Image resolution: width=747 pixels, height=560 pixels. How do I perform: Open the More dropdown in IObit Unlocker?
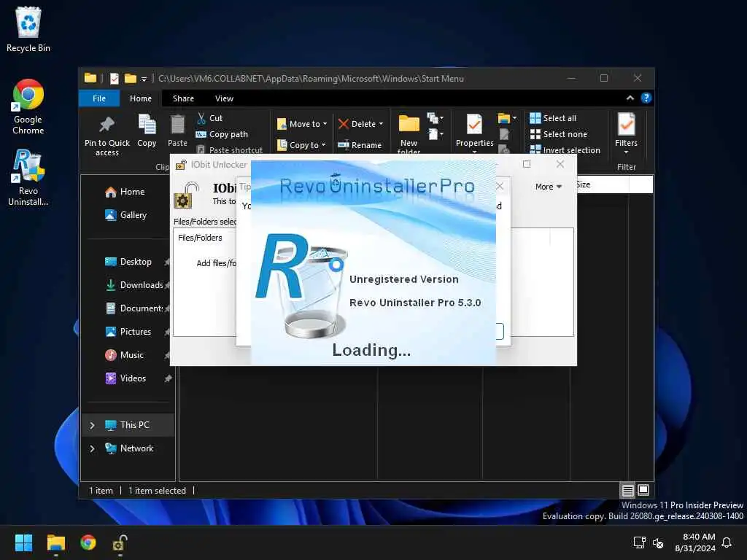[549, 187]
